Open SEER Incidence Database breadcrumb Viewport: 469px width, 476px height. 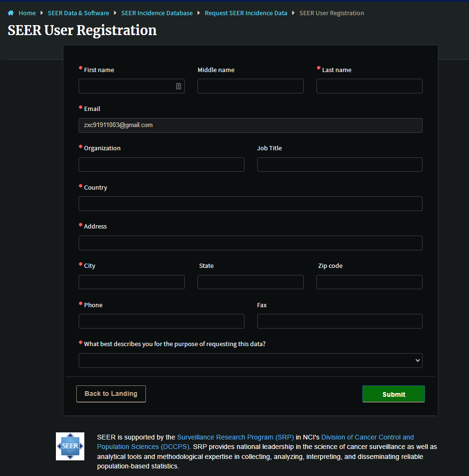[x=157, y=13]
